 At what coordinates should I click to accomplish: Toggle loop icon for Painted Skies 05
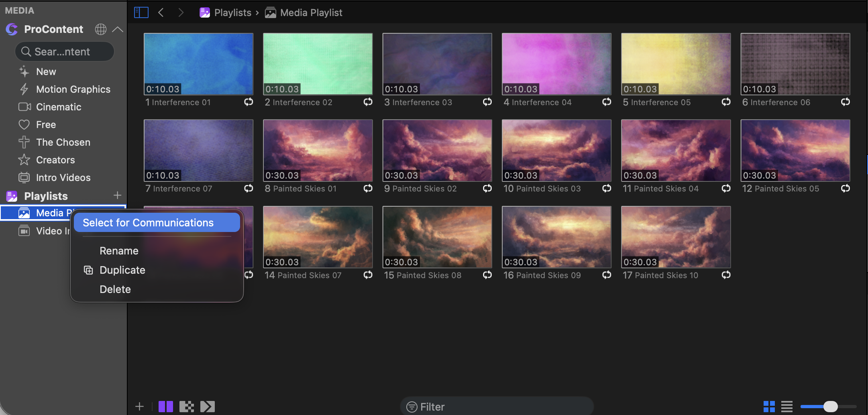pos(846,188)
